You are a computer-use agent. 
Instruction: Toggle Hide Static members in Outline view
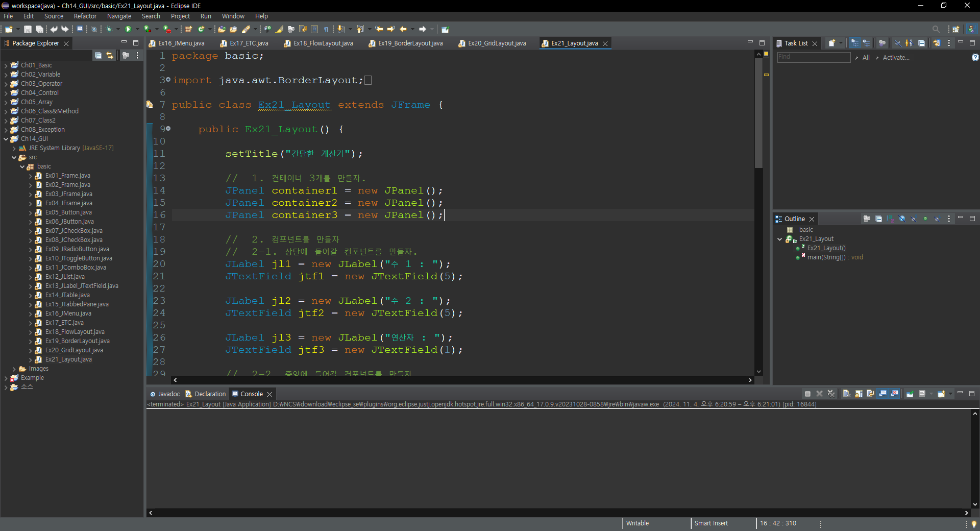point(914,219)
